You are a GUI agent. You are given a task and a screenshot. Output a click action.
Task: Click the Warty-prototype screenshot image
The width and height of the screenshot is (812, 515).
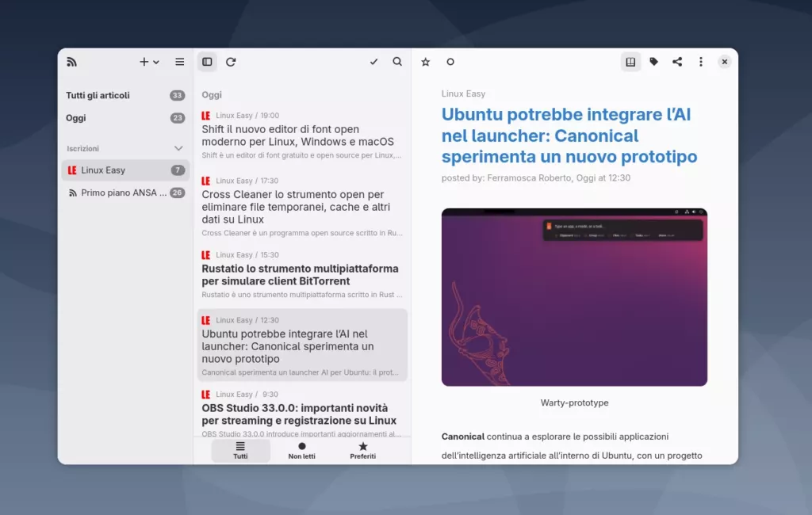coord(574,297)
